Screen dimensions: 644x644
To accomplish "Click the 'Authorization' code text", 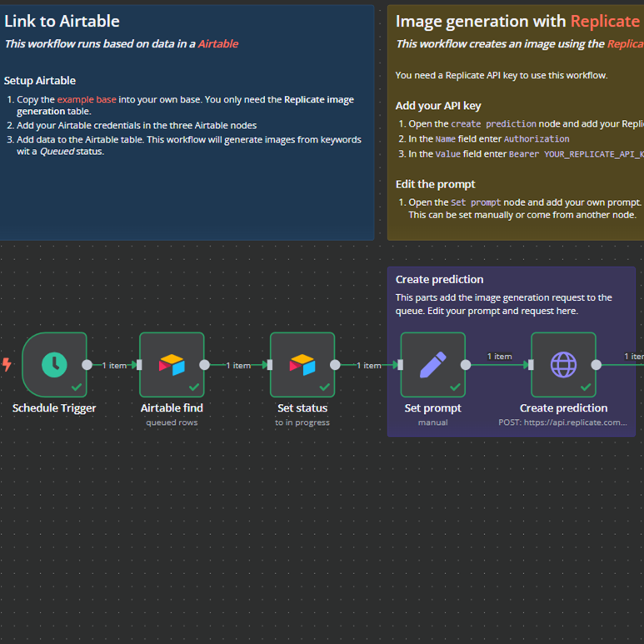I will coord(537,139).
